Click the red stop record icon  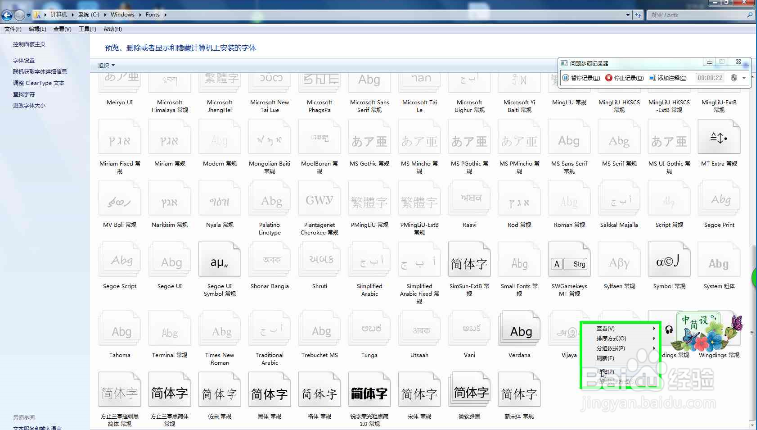(x=609, y=78)
